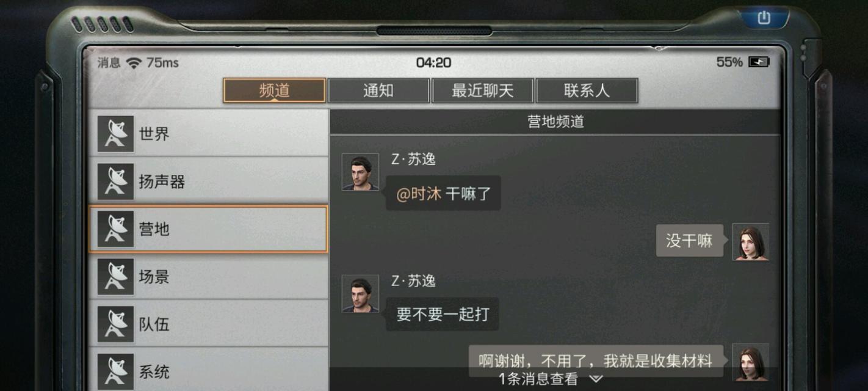Viewport: 868px width, 391px height.
Task: Tap the Wi-Fi signal icon
Action: (134, 62)
